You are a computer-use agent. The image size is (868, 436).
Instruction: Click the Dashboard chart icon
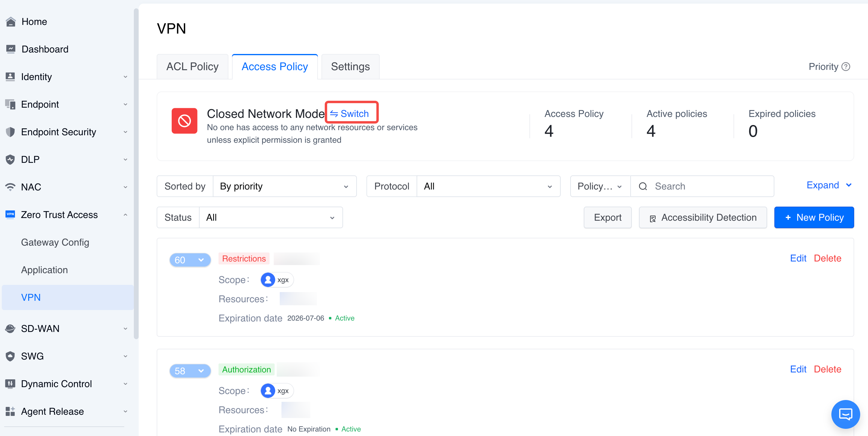(11, 49)
